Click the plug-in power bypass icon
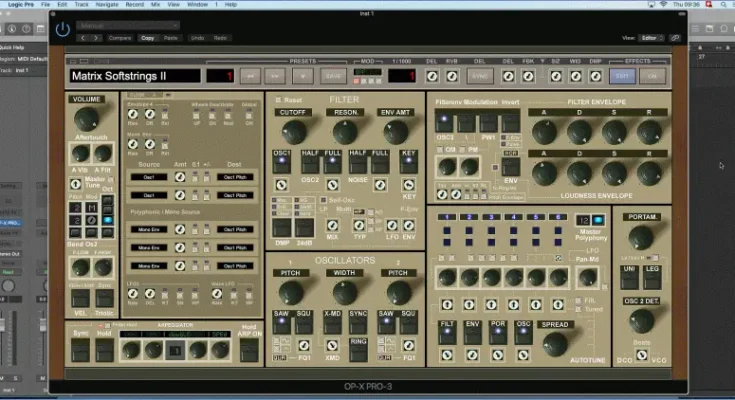This screenshot has height=400, width=735. click(x=63, y=29)
